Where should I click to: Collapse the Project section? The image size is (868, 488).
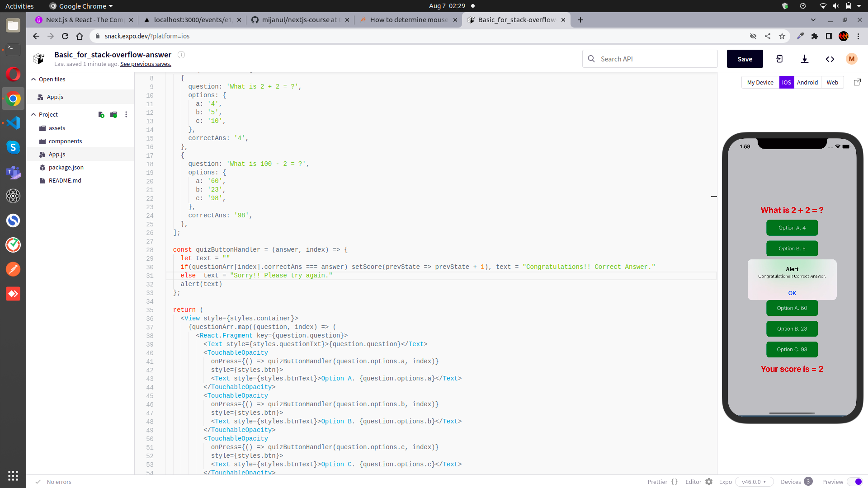pyautogui.click(x=33, y=115)
